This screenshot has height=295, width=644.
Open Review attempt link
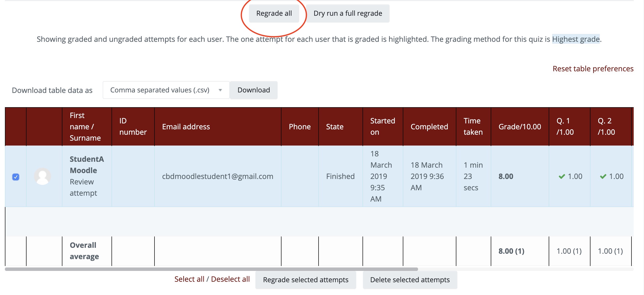point(83,187)
